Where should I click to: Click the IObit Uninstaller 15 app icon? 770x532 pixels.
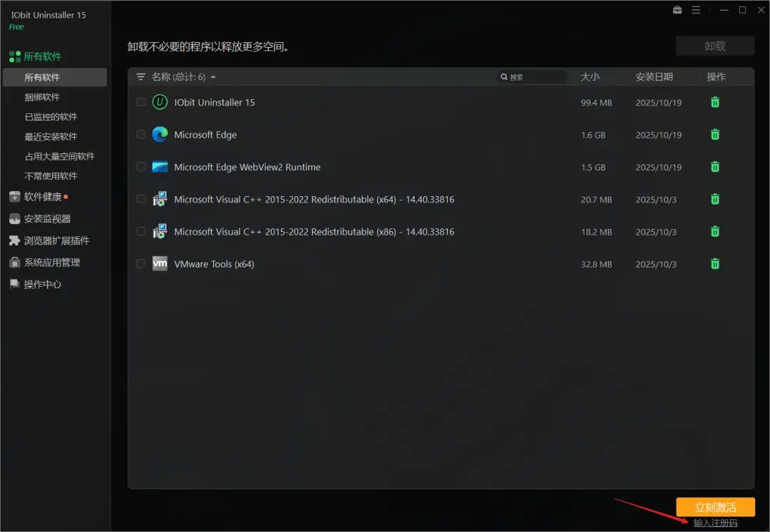(x=160, y=102)
